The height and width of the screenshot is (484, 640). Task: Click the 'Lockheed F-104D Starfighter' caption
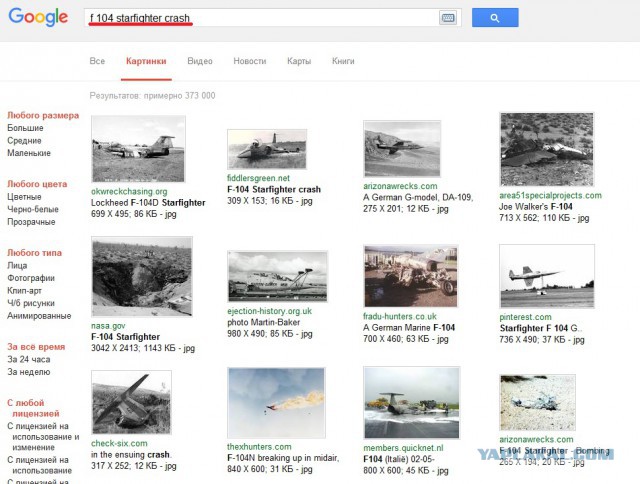(x=148, y=203)
